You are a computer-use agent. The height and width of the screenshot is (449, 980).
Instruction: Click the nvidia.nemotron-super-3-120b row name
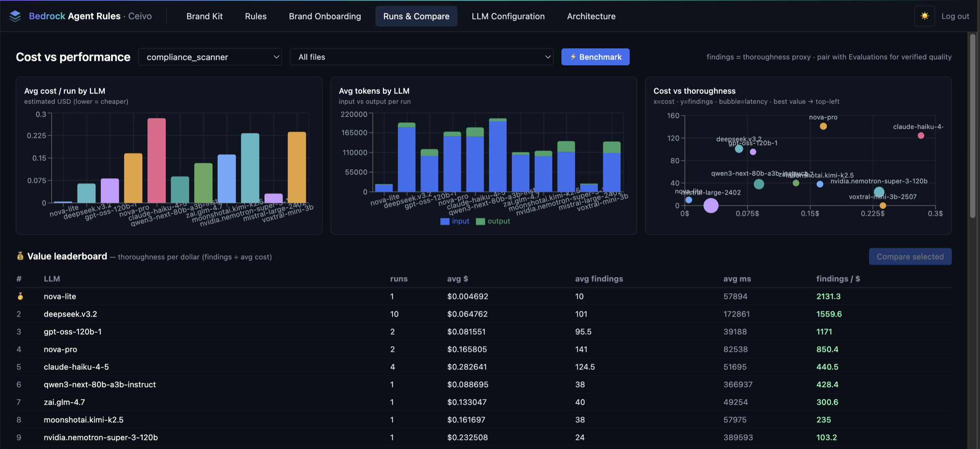point(101,437)
